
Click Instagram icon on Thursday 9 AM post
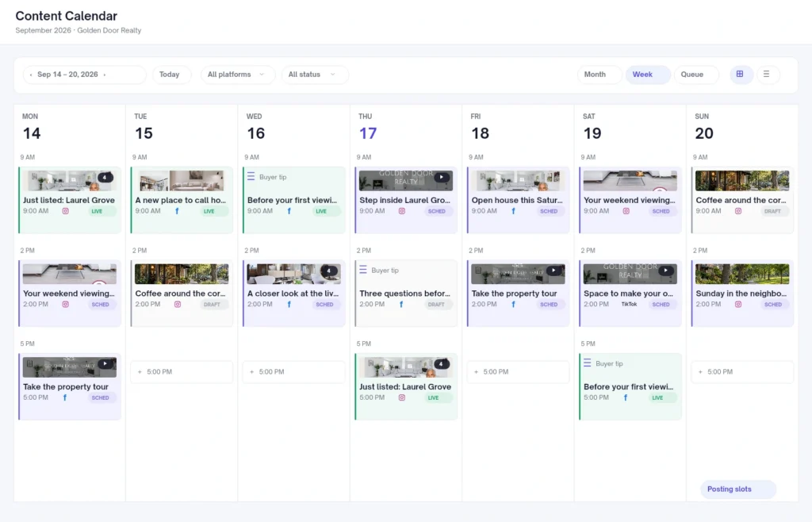click(x=402, y=211)
